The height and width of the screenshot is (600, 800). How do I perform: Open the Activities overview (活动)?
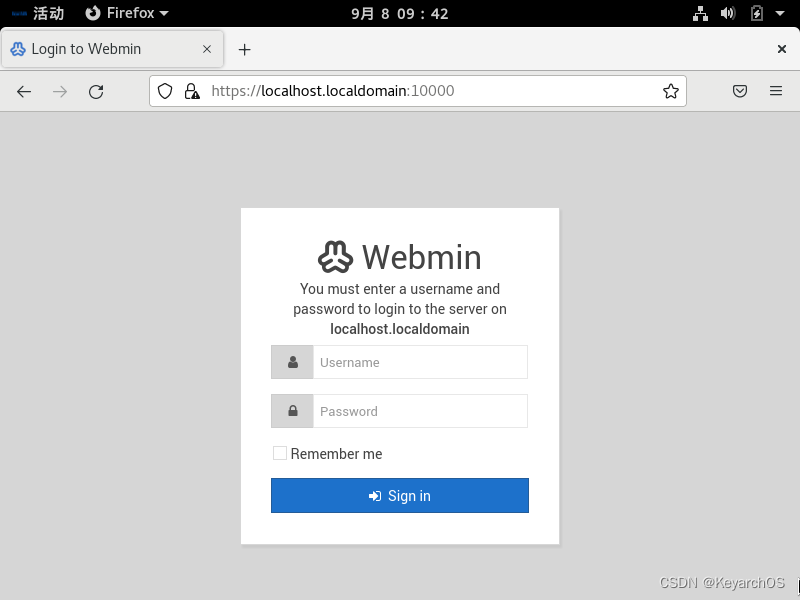[48, 13]
